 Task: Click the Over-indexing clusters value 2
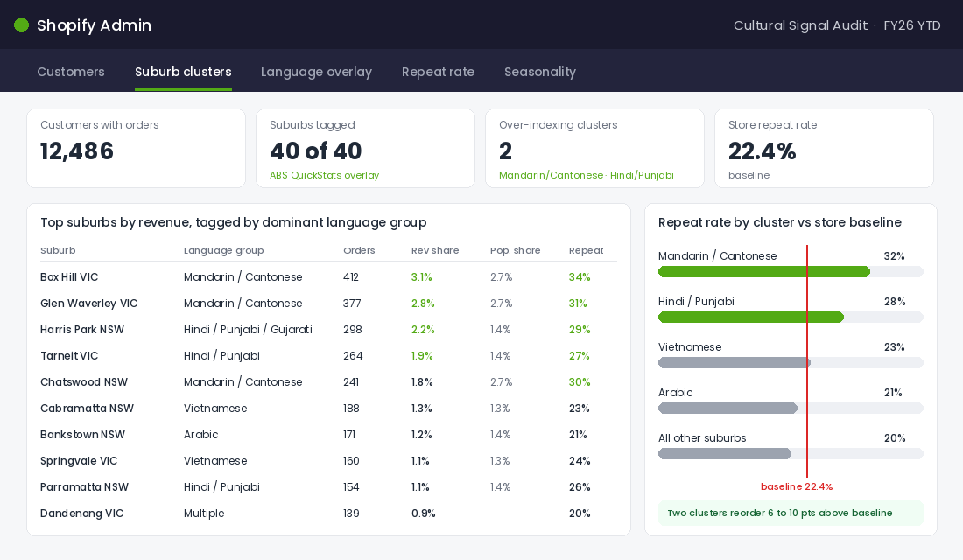pyautogui.click(x=505, y=151)
